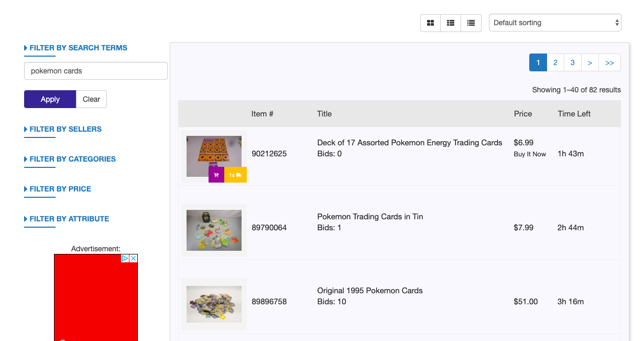
Task: View thumbnail of Energy Trading Cards item
Action: [x=214, y=156]
